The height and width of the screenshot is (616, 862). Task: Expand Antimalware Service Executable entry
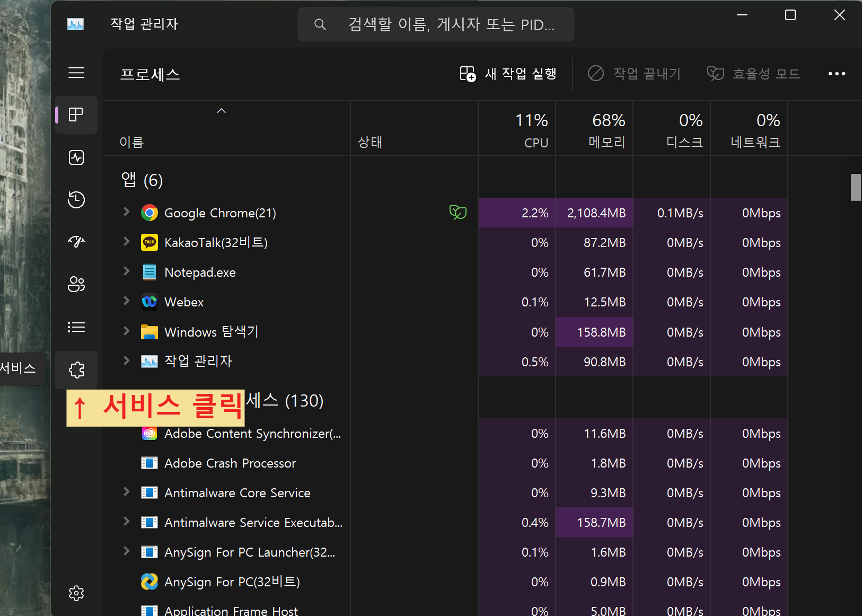tap(126, 522)
